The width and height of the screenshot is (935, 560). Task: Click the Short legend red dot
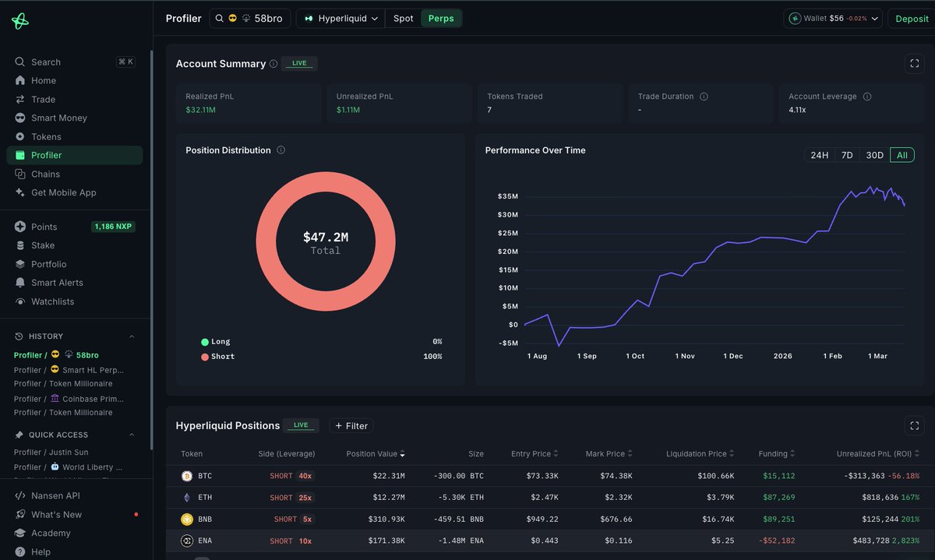tap(205, 357)
